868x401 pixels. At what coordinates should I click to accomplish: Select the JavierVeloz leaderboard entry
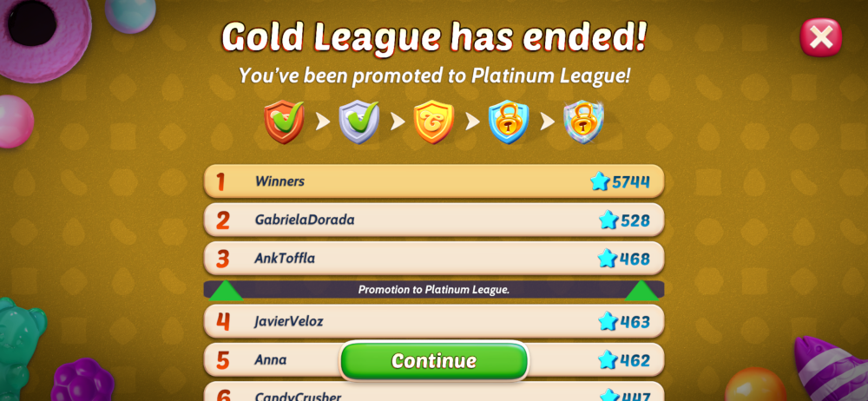click(x=433, y=321)
